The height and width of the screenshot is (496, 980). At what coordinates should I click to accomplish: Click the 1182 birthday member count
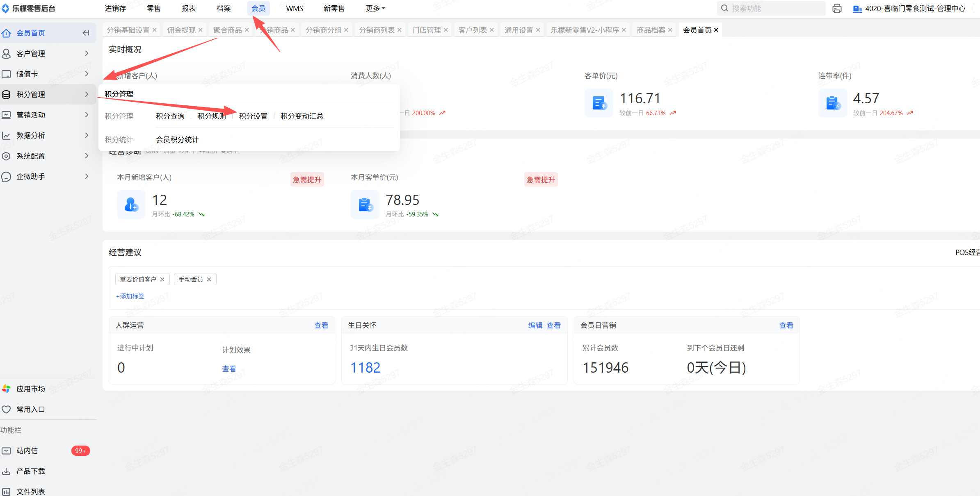point(365,367)
